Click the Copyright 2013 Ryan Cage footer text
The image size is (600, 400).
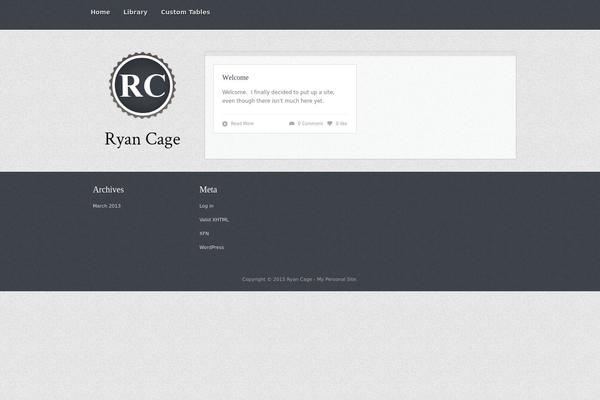pos(300,279)
